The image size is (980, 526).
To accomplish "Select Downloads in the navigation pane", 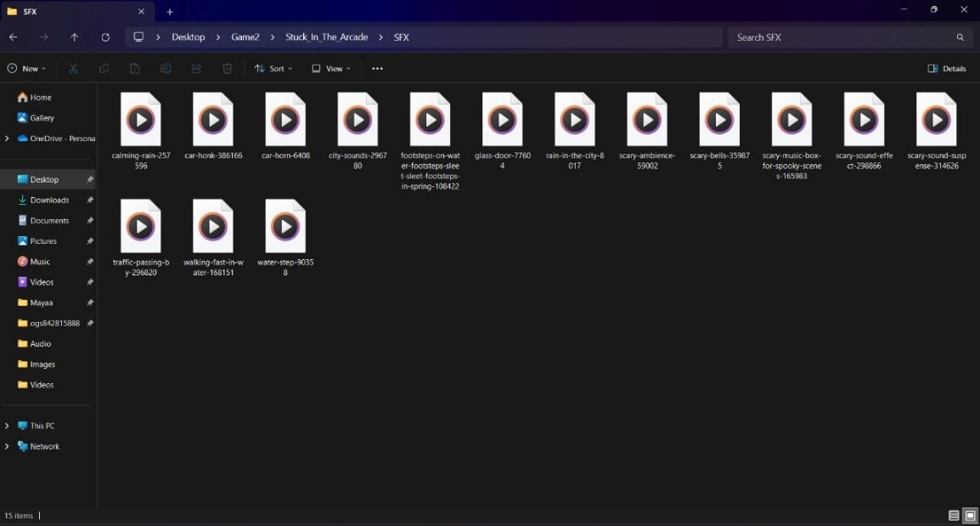I will tap(49, 201).
